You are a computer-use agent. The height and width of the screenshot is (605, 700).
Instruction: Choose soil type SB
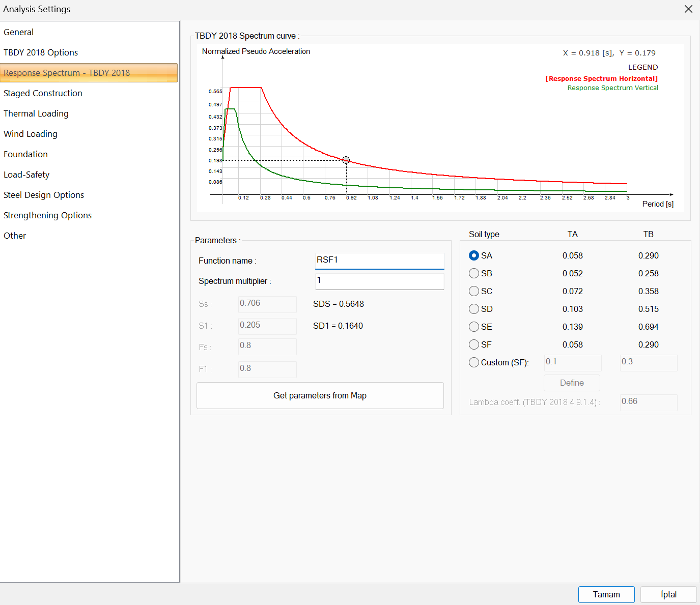(x=474, y=273)
